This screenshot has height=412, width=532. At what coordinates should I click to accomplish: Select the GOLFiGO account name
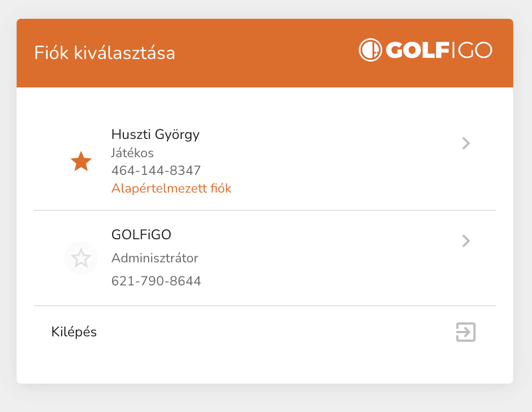pyautogui.click(x=141, y=234)
